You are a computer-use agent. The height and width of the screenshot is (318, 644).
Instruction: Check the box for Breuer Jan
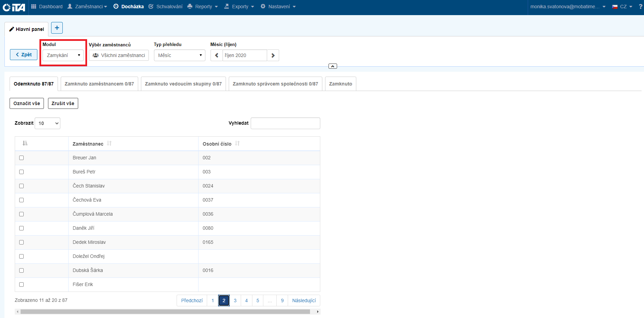22,158
